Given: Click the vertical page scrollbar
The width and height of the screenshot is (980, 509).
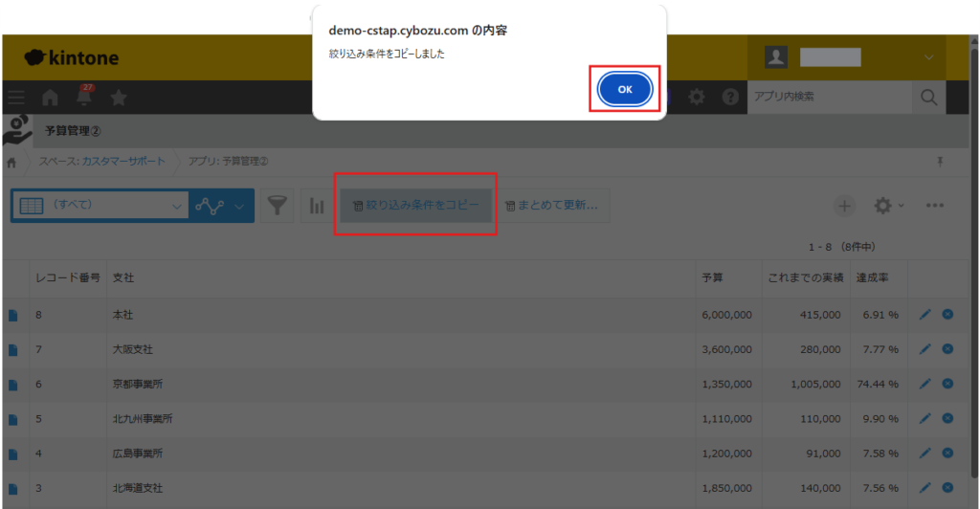Looking at the screenshot, I should click(974, 262).
